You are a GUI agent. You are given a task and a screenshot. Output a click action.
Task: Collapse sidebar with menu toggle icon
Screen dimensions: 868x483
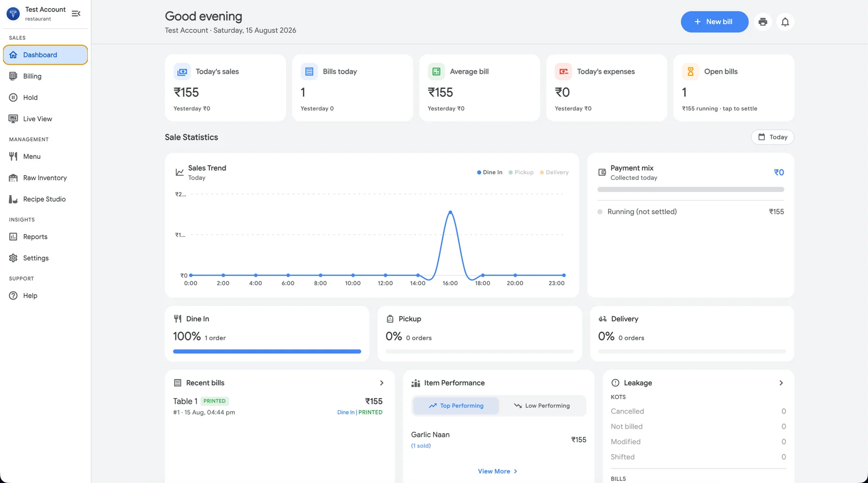[76, 14]
